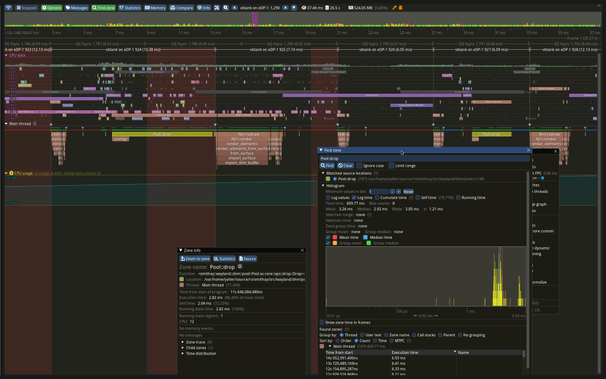Open the Messages window

tap(77, 7)
